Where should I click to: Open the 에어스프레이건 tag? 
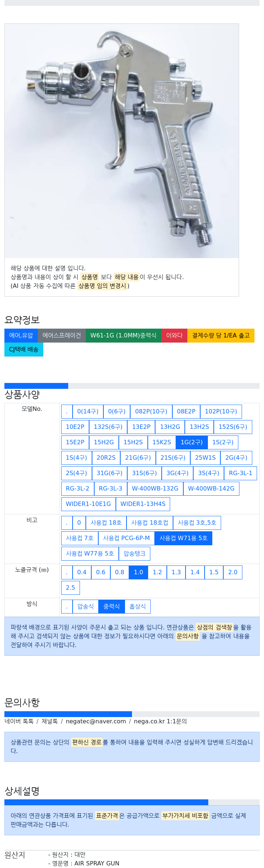pyautogui.click(x=62, y=336)
